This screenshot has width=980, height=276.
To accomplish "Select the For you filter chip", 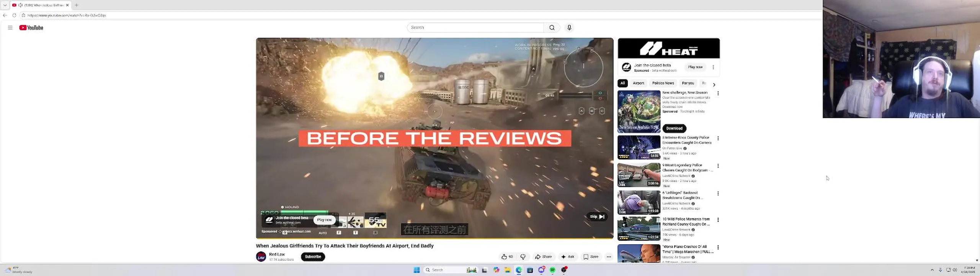I will (x=688, y=83).
